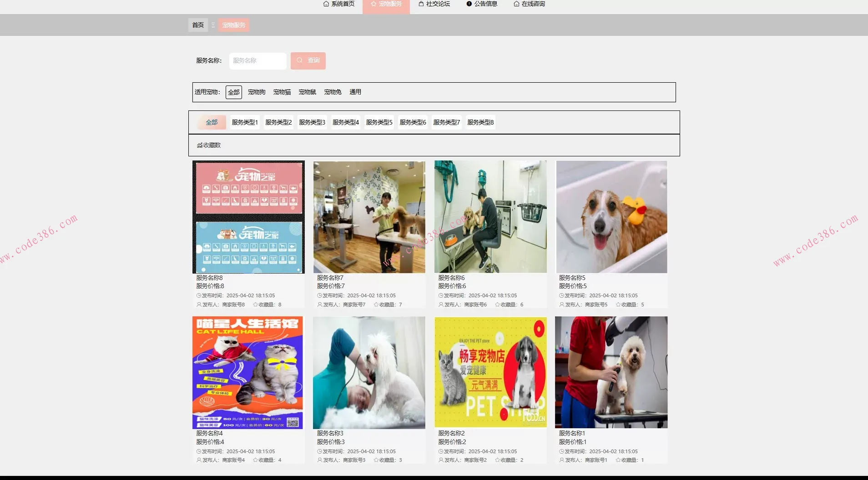Click the 服务名称2 title text
The image size is (868, 480).
pos(451,433)
